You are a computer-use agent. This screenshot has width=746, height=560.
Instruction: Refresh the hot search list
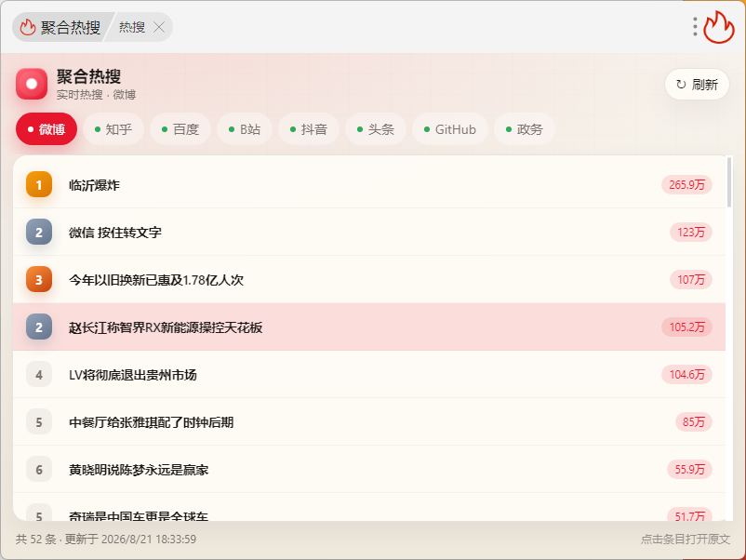point(697,85)
